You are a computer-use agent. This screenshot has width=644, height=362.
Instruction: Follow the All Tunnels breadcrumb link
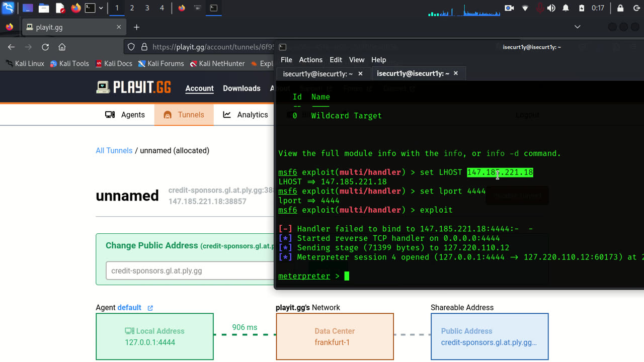coord(114,150)
